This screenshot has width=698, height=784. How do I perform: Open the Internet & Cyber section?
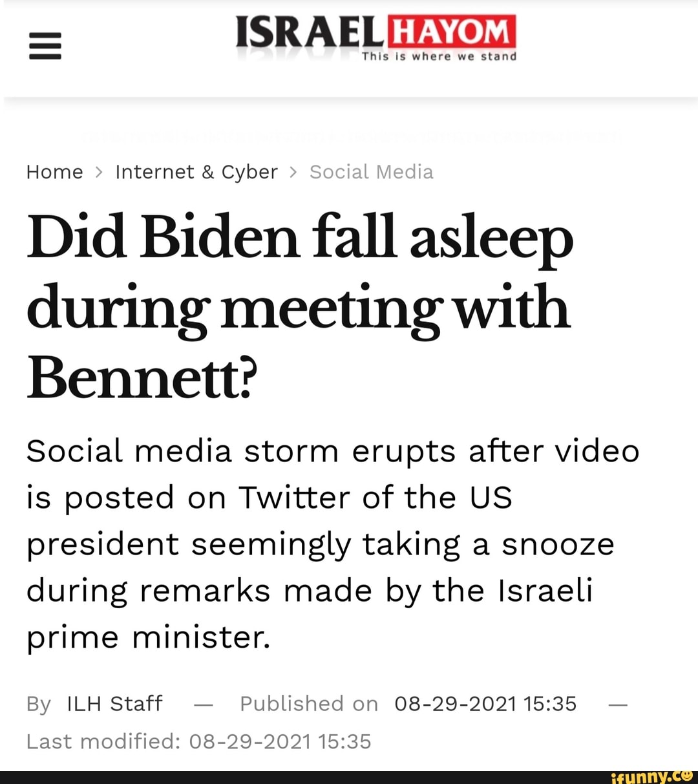[196, 171]
